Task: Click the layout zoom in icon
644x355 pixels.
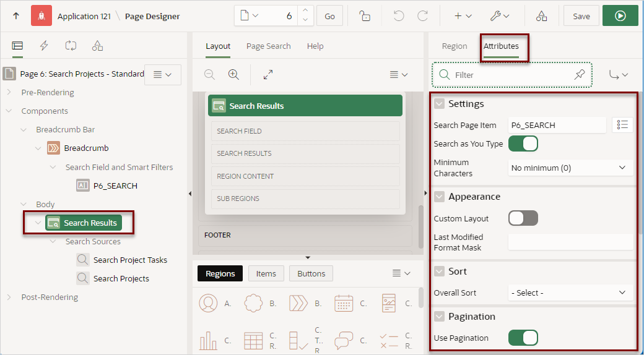Action: pyautogui.click(x=233, y=74)
